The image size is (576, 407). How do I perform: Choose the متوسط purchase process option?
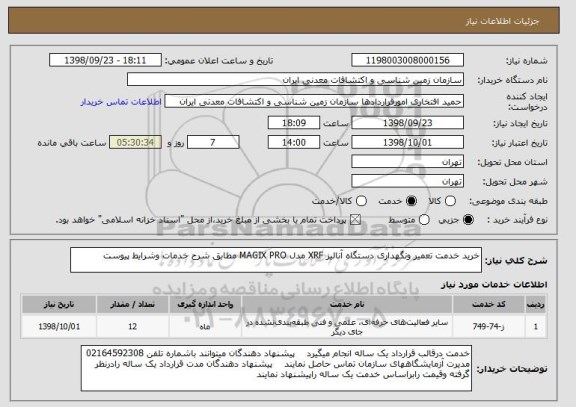coord(424,220)
